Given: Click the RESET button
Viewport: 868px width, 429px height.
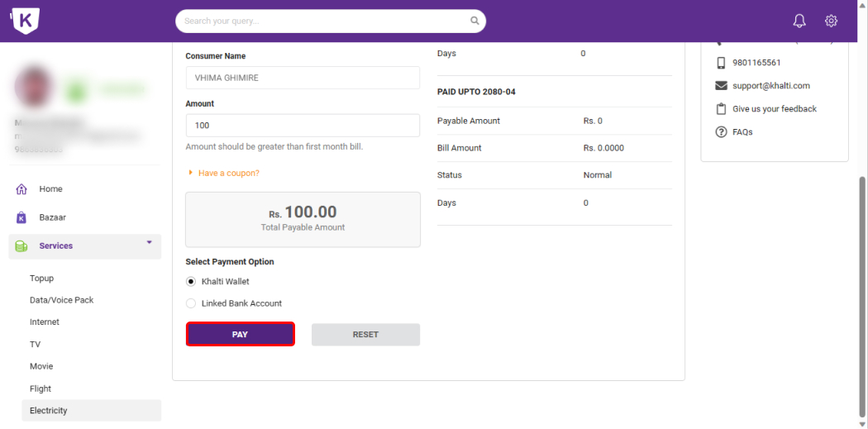Looking at the screenshot, I should point(365,334).
